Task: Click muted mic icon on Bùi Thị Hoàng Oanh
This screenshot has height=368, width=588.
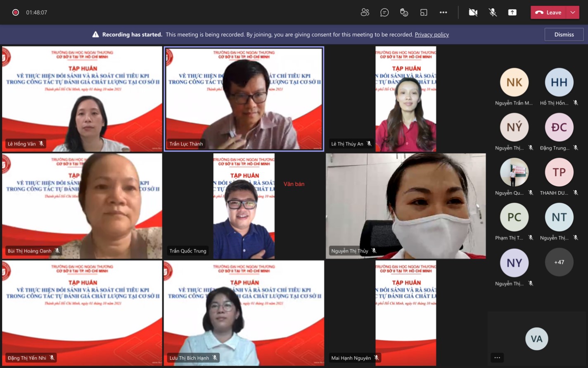Action: pyautogui.click(x=57, y=251)
